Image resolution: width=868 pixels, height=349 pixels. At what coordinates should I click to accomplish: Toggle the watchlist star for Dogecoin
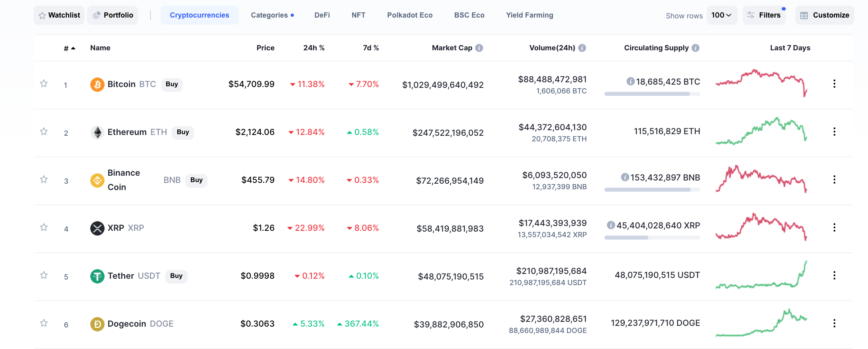click(x=44, y=323)
